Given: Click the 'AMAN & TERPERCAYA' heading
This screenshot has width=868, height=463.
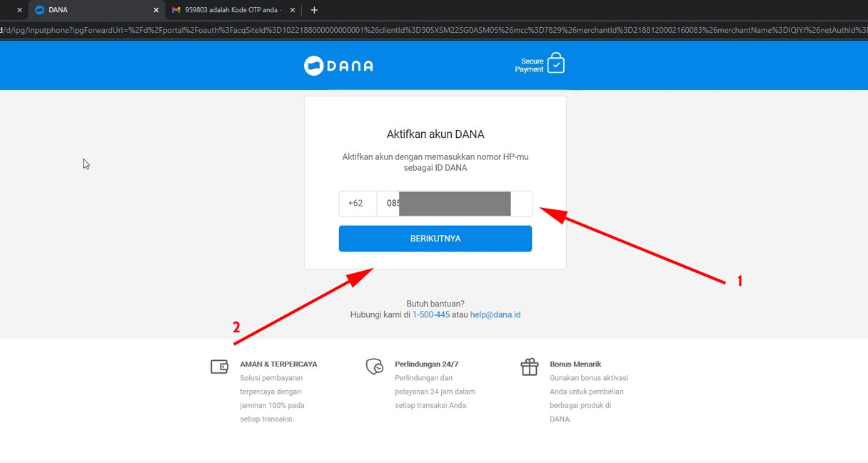Looking at the screenshot, I should click(x=278, y=364).
